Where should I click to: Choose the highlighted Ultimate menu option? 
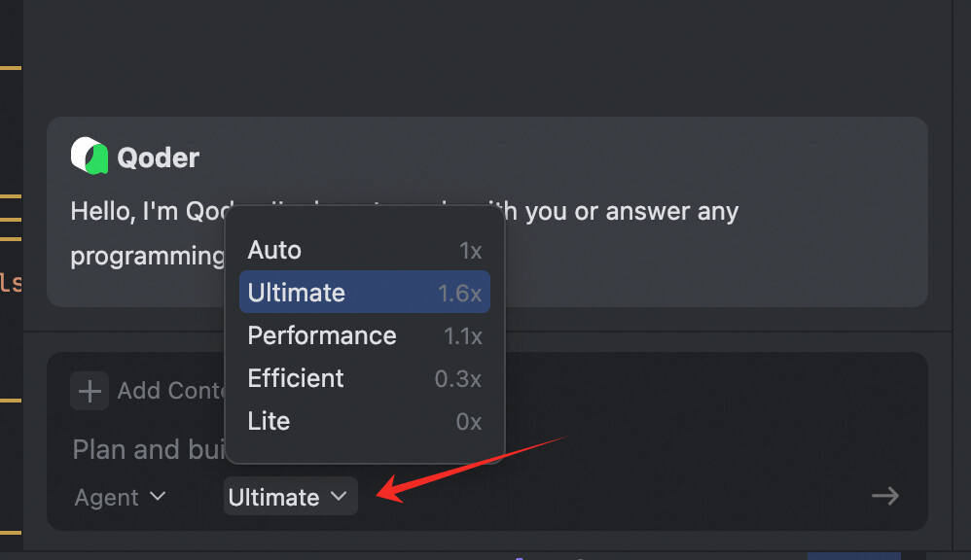click(x=297, y=293)
